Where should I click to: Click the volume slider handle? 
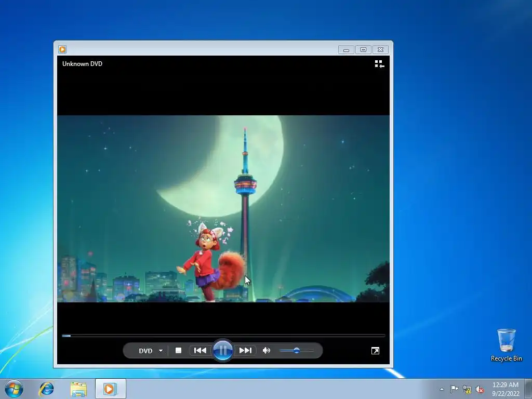click(297, 351)
